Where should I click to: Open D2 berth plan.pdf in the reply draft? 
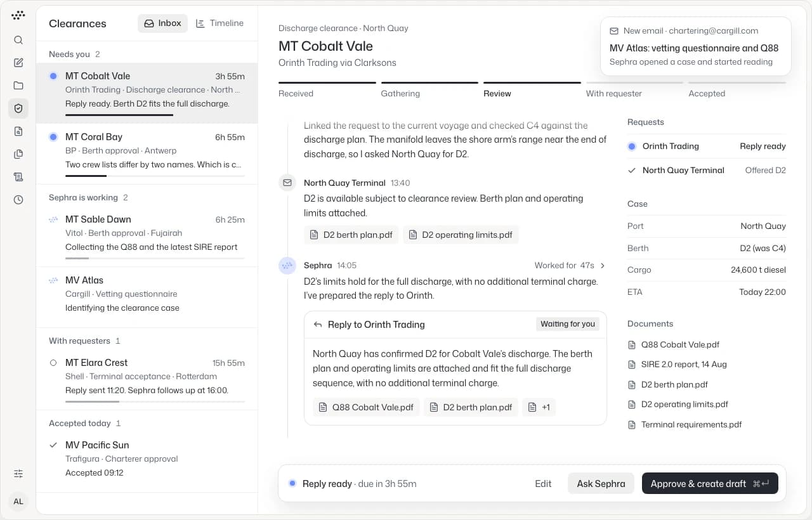471,407
